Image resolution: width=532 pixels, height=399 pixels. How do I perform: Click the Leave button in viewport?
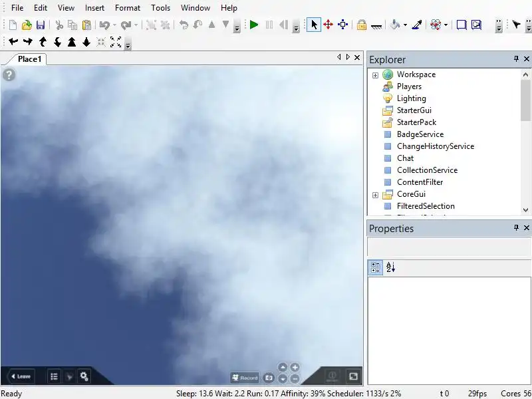(21, 376)
